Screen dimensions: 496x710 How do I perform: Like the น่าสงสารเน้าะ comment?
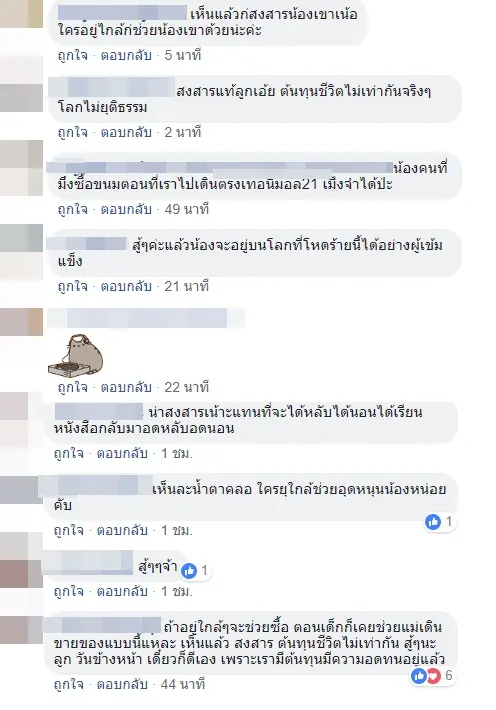[x=69, y=453]
